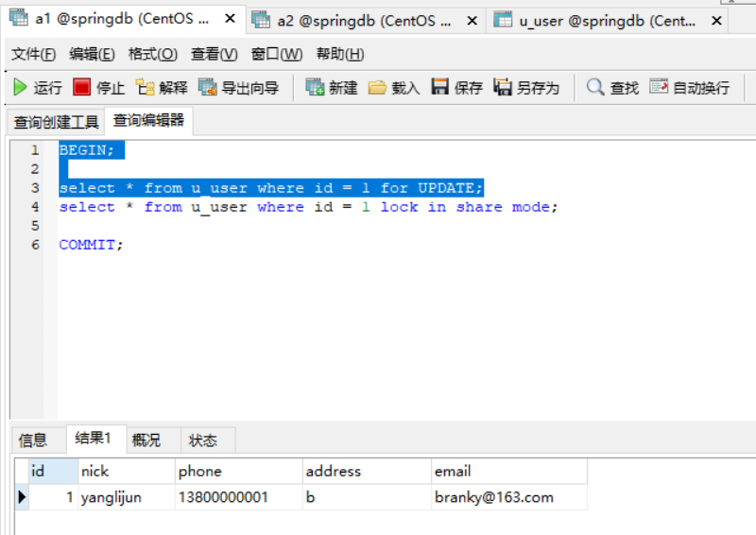Click the address cell with value b
Screen dimensions: 756x535
tap(367, 497)
